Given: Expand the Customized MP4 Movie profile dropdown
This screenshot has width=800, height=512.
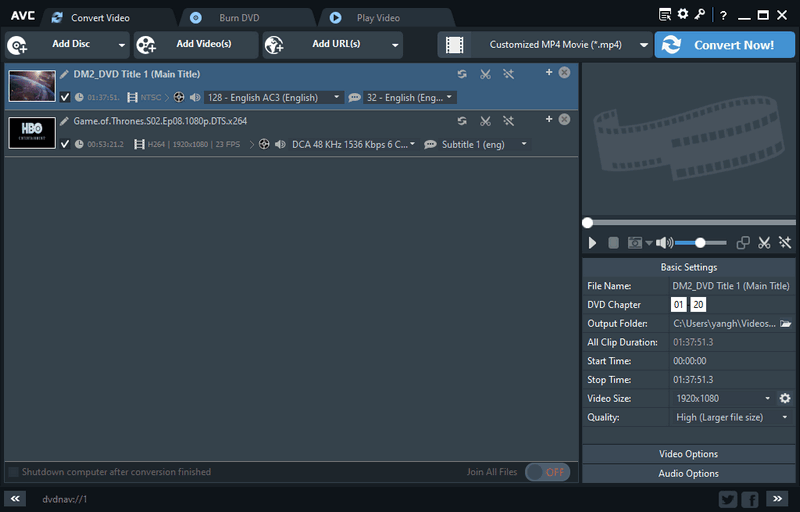Looking at the screenshot, I should point(645,45).
